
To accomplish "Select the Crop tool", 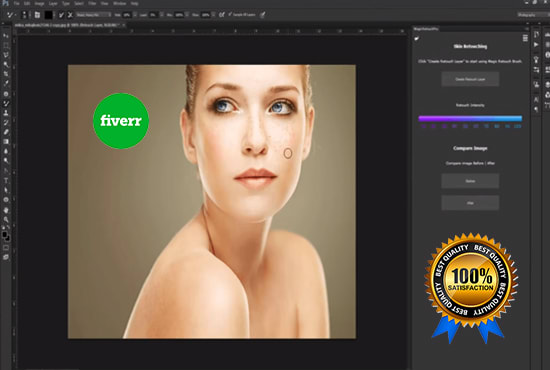I will (6, 74).
